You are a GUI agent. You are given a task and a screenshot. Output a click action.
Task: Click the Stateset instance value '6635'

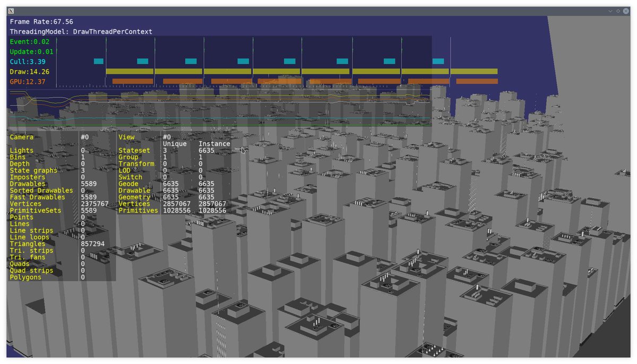click(206, 151)
